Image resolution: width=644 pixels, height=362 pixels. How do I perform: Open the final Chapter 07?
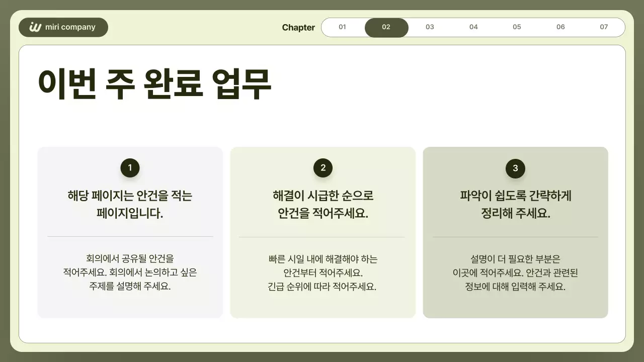[604, 27]
